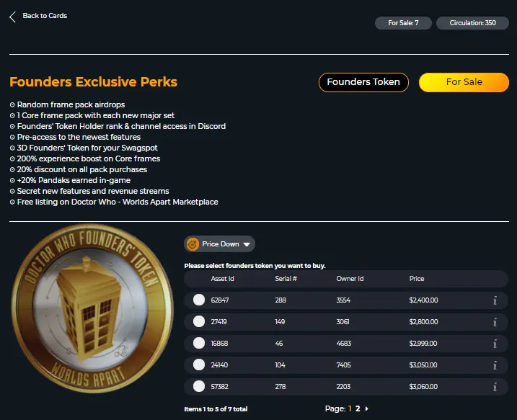Open the Back to Cards link

(x=45, y=15)
